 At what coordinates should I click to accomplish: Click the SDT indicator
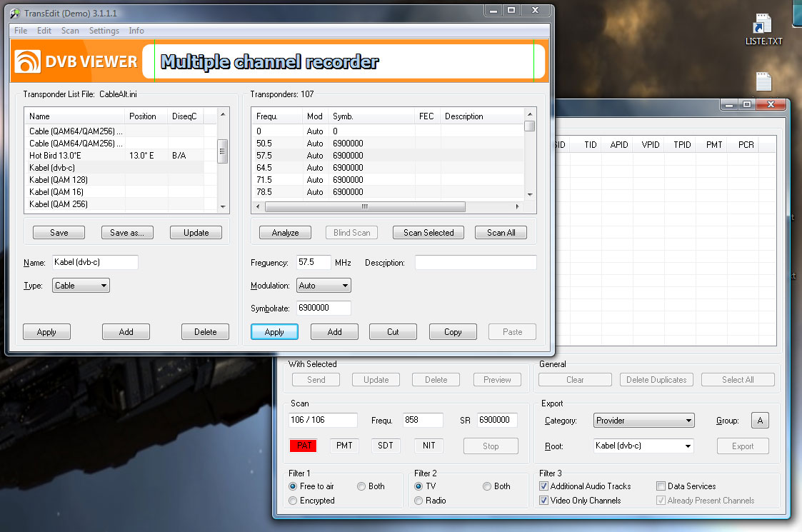point(385,446)
